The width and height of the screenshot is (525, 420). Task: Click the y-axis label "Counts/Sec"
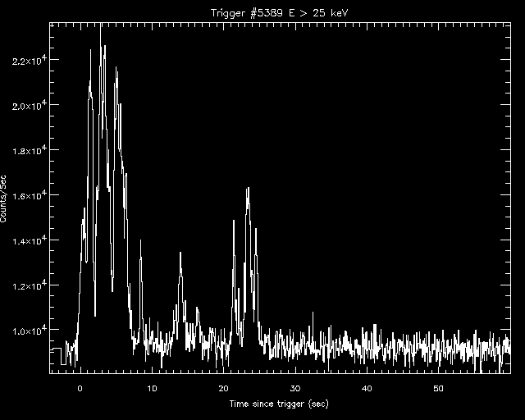(3, 199)
